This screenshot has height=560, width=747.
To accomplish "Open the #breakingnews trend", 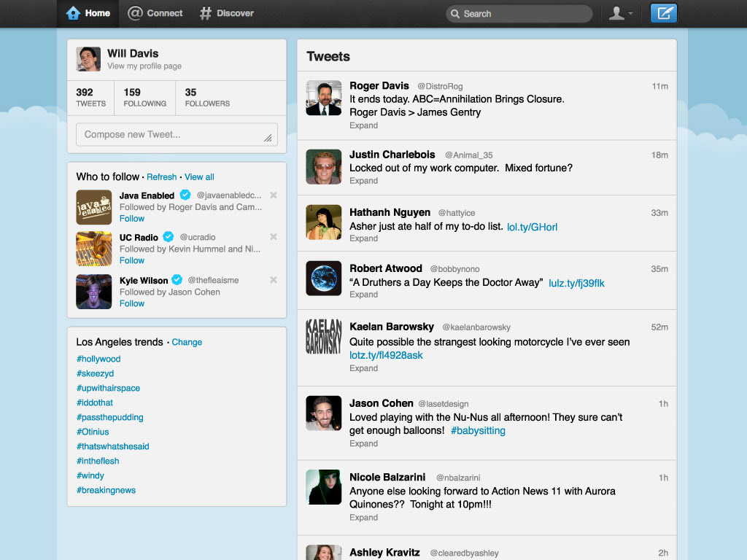I will [107, 490].
